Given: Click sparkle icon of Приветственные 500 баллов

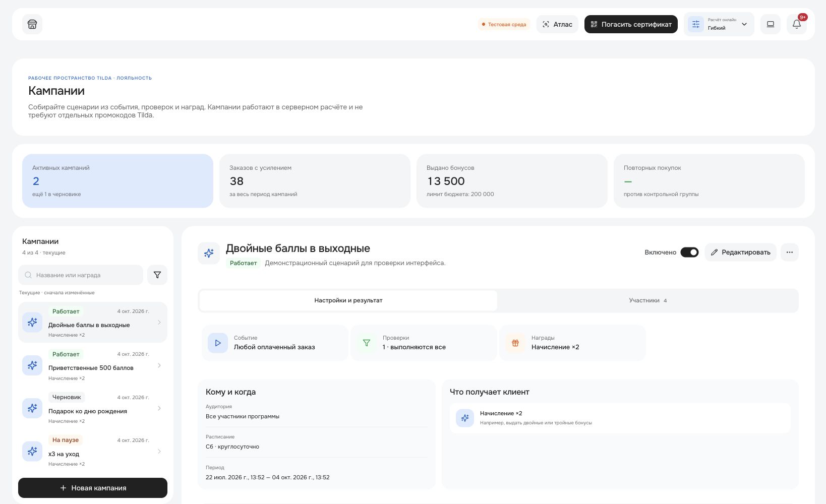Looking at the screenshot, I should pos(32,365).
